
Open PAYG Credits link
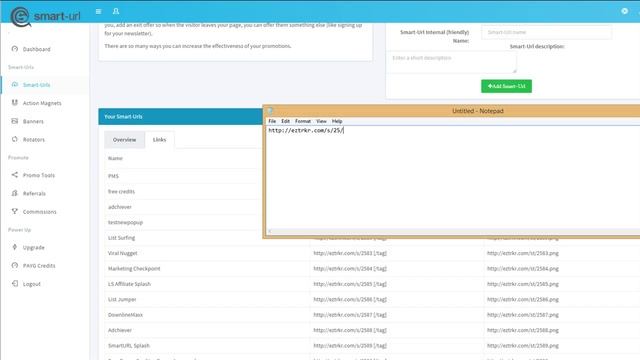[39, 266]
